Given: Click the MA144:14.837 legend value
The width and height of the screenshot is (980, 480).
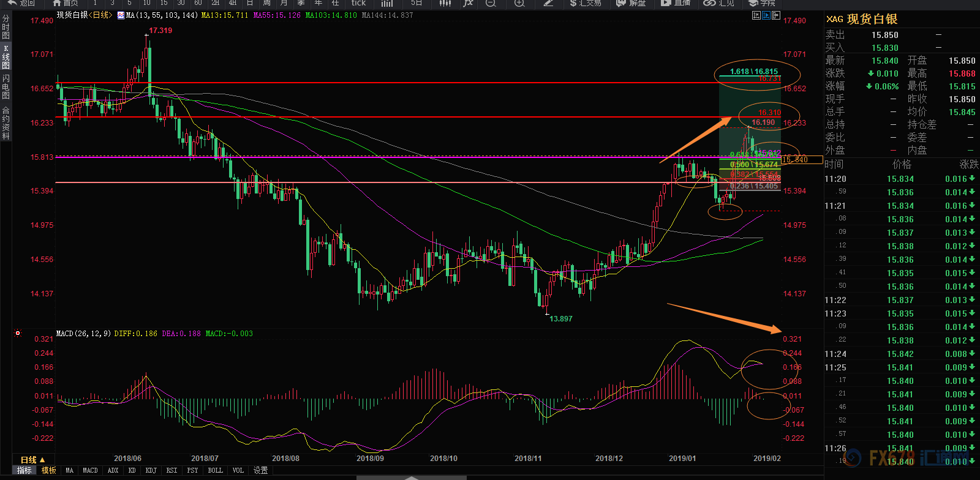Looking at the screenshot, I should pyautogui.click(x=387, y=15).
